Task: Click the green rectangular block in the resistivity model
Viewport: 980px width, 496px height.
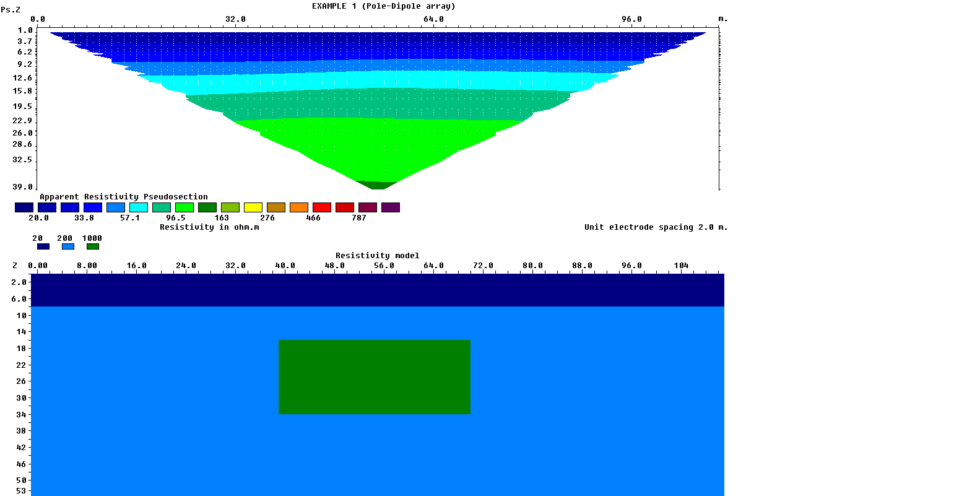Action: [x=375, y=377]
